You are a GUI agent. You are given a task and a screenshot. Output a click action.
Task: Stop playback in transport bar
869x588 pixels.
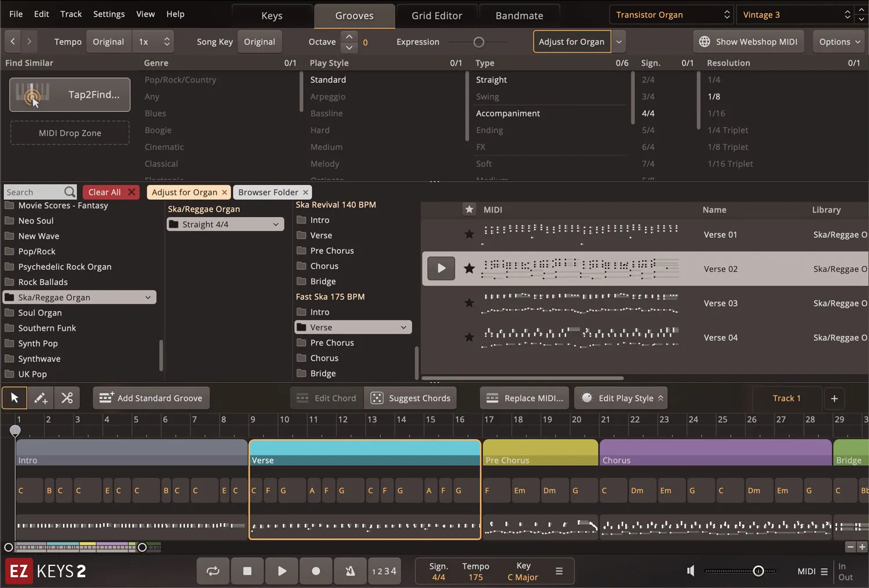[x=247, y=571]
